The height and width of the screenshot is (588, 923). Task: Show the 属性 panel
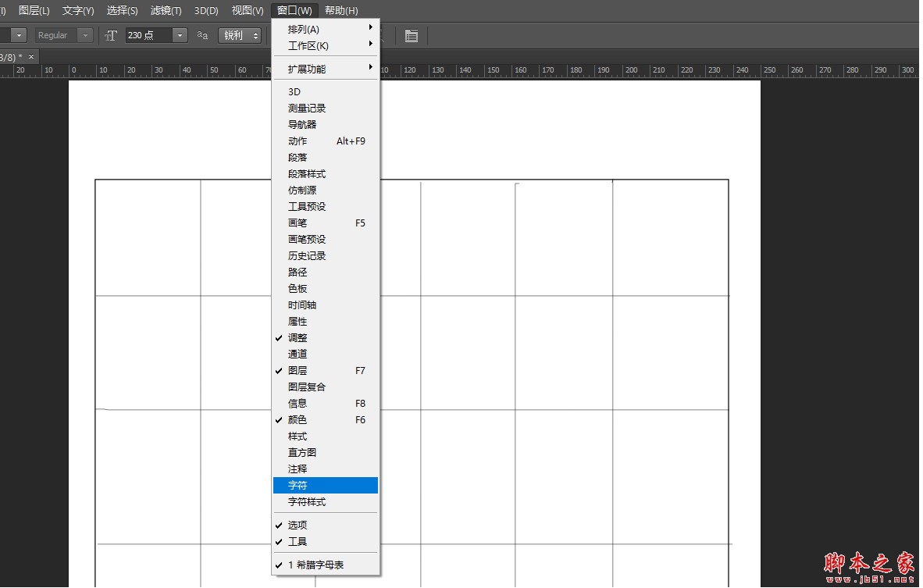[x=326, y=322]
